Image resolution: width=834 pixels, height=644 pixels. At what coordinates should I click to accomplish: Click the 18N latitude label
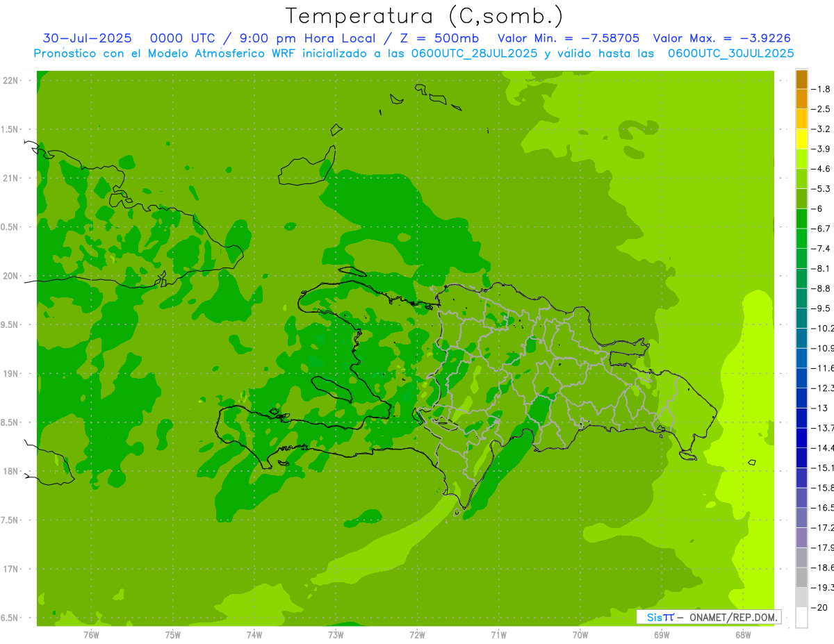coord(11,472)
